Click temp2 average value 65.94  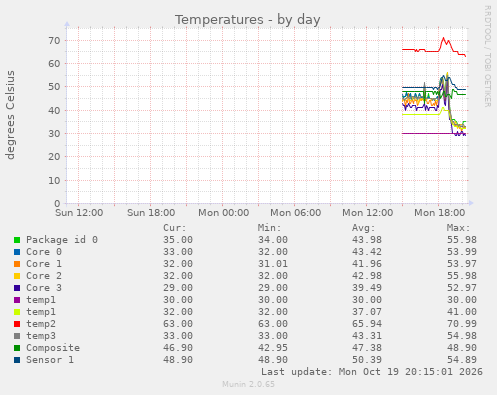(x=367, y=324)
